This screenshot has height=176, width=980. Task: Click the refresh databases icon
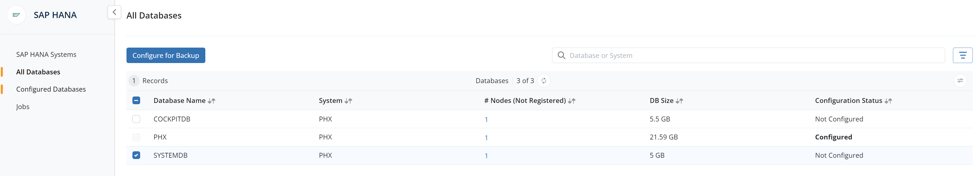pos(544,81)
